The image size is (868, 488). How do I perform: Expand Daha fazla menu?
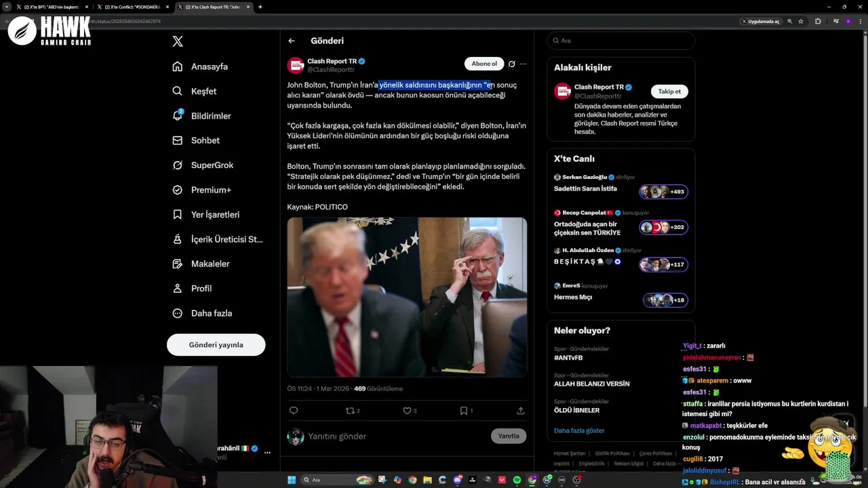pyautogui.click(x=203, y=313)
